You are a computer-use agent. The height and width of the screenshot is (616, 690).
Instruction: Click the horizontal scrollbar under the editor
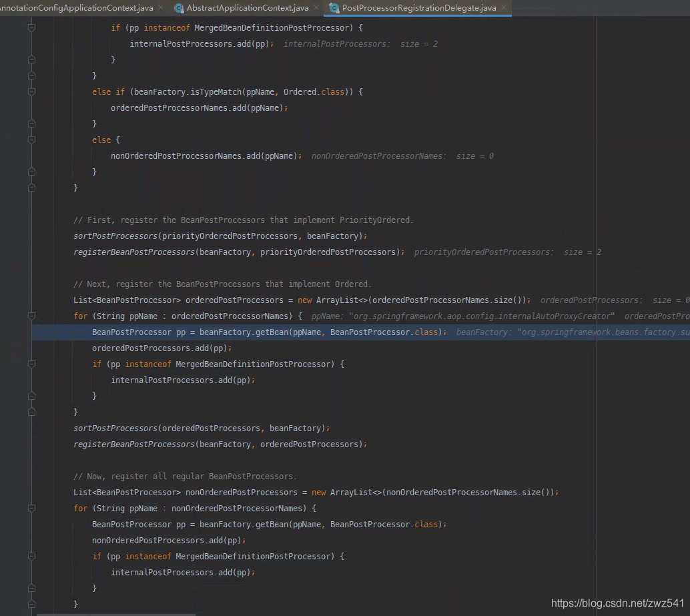click(x=115, y=614)
